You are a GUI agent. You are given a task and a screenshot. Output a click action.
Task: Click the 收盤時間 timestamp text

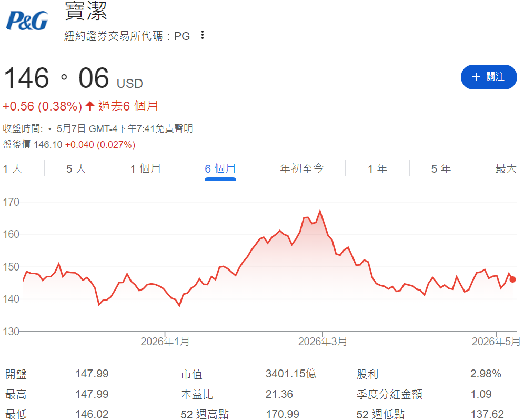78,128
